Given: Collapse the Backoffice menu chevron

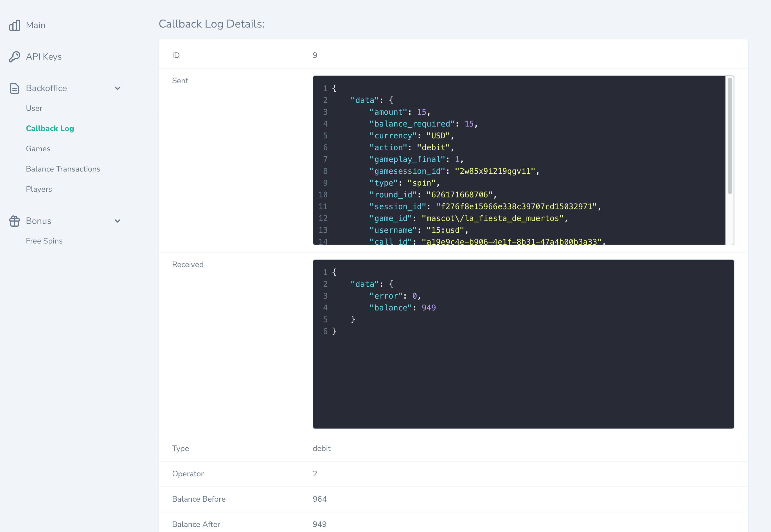Looking at the screenshot, I should pos(117,88).
